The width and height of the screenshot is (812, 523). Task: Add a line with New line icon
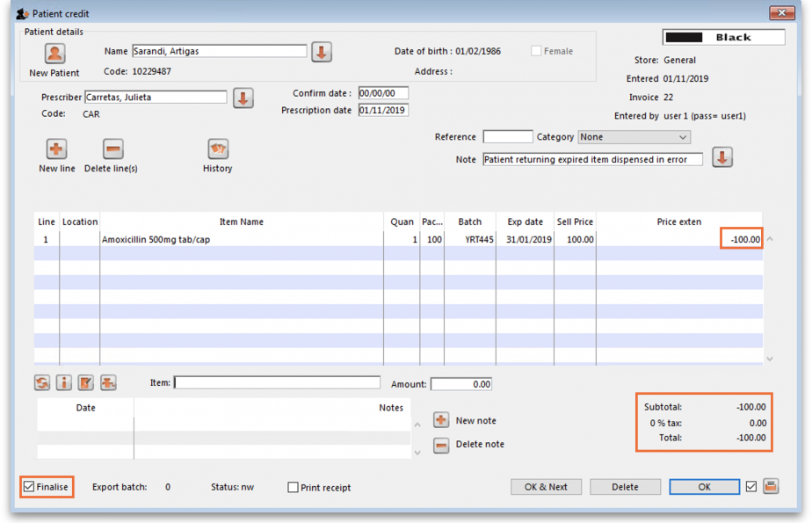pos(56,149)
